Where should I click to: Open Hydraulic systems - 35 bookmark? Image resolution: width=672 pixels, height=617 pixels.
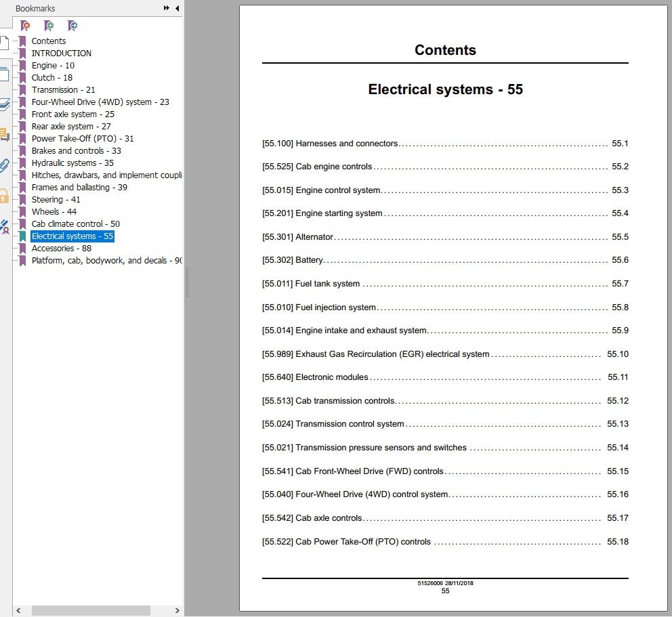pyautogui.click(x=72, y=163)
